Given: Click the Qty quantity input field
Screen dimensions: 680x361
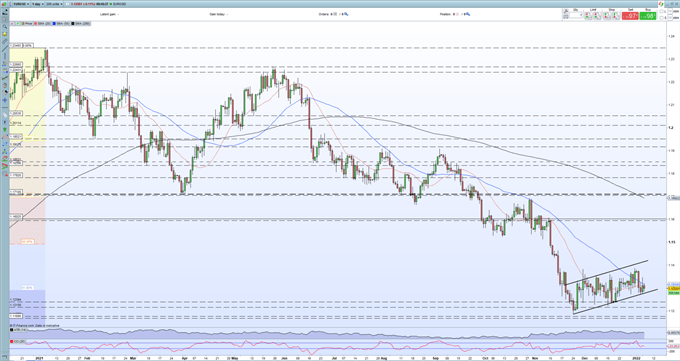Looking at the screenshot, I should [576, 15].
